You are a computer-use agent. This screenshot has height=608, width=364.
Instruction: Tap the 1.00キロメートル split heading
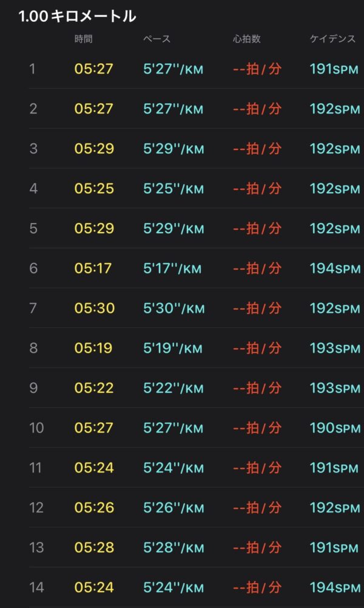click(78, 16)
